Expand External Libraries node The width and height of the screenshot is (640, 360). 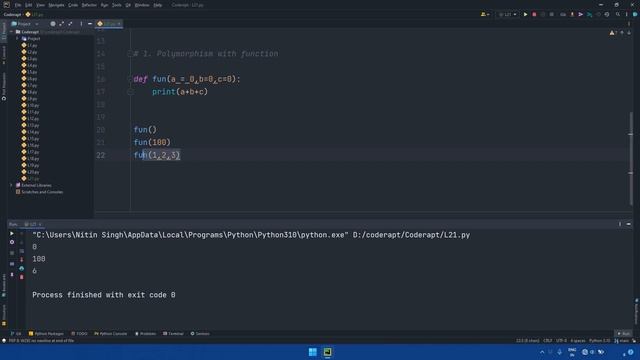tap(11, 185)
